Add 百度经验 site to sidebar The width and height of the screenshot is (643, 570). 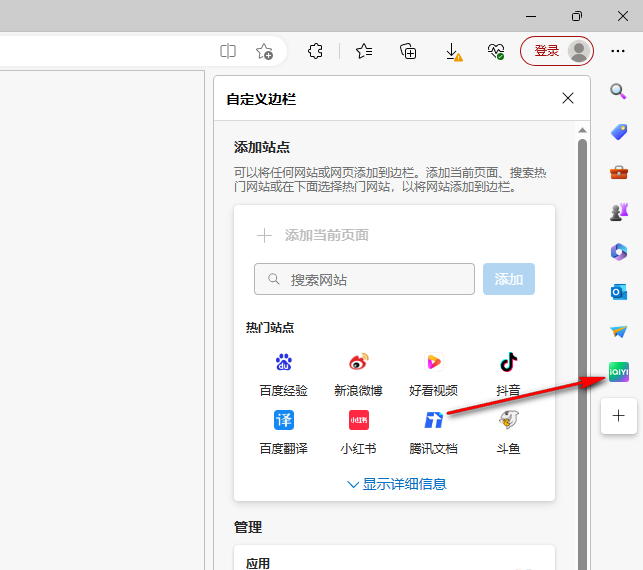point(284,374)
